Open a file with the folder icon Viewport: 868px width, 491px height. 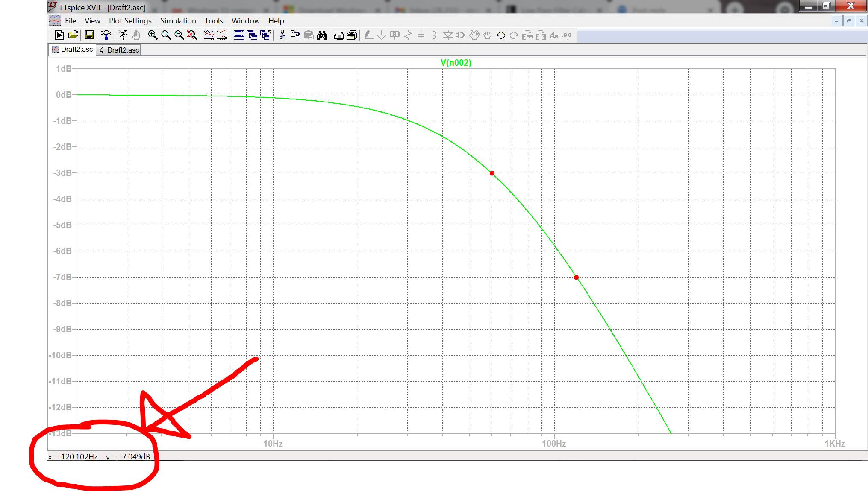coord(73,35)
